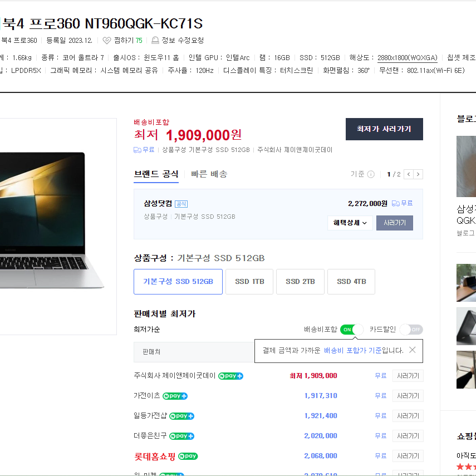The height and width of the screenshot is (476, 476).
Task: Open seller 일등가전샵
Action: click(x=150, y=415)
